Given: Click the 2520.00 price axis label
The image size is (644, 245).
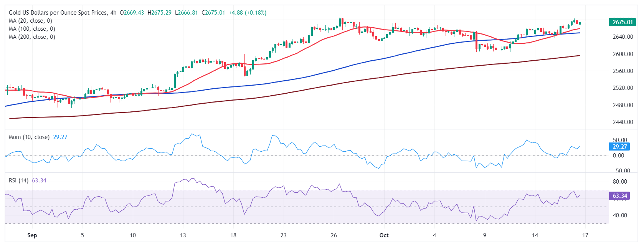Looking at the screenshot, I should coord(623,88).
